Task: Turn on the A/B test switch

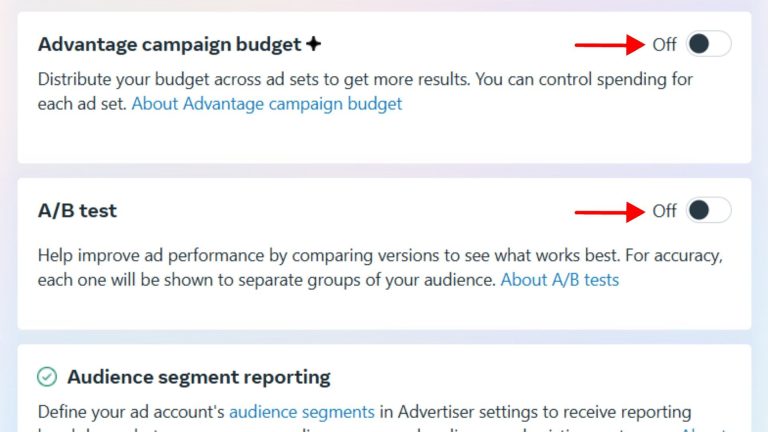Action: (708, 210)
